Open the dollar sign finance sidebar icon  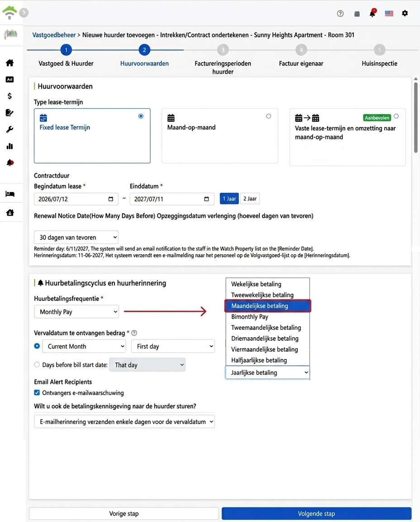coord(10,96)
